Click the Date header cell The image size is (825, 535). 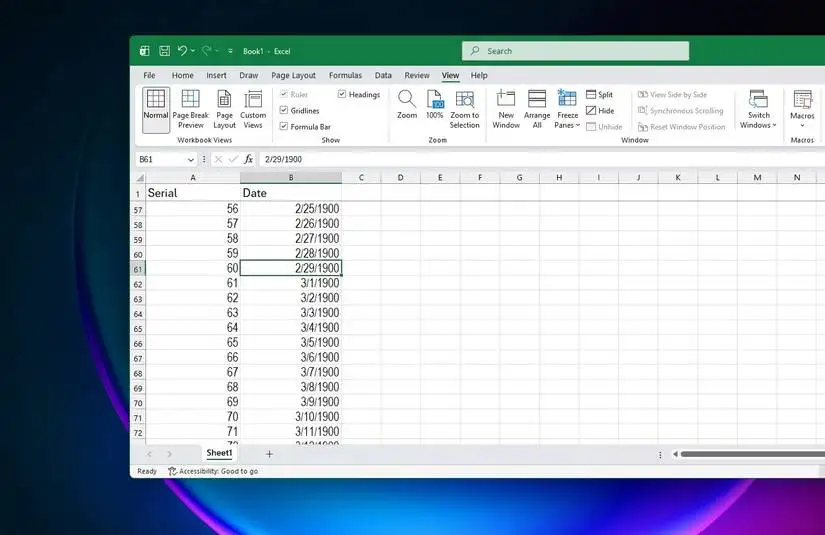pyautogui.click(x=291, y=193)
